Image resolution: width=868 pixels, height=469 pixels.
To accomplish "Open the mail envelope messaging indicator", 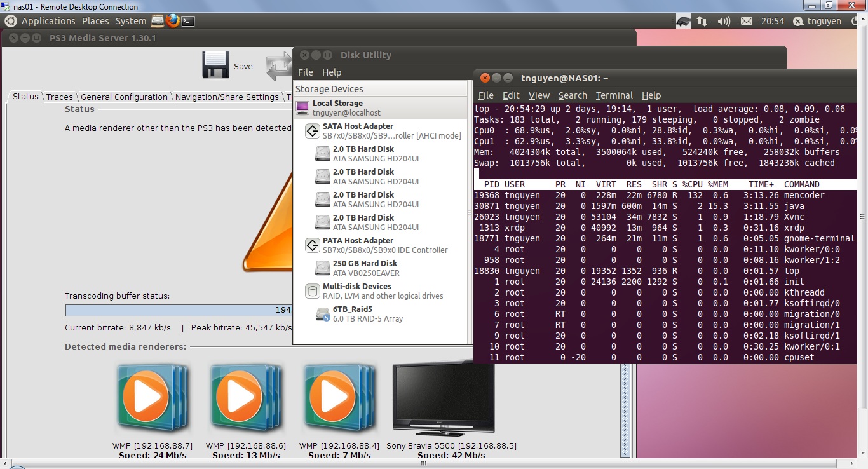I will pos(747,21).
